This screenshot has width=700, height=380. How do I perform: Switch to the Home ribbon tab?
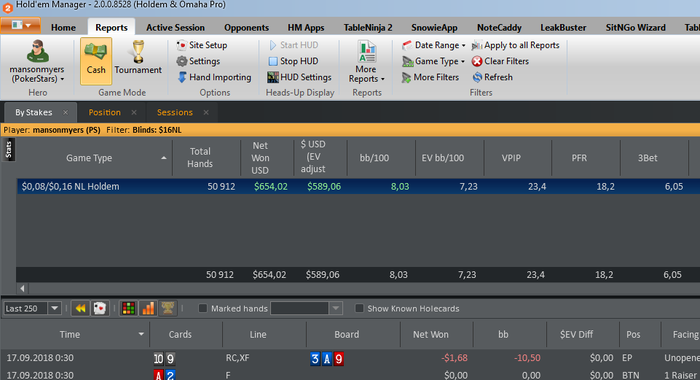pos(63,28)
